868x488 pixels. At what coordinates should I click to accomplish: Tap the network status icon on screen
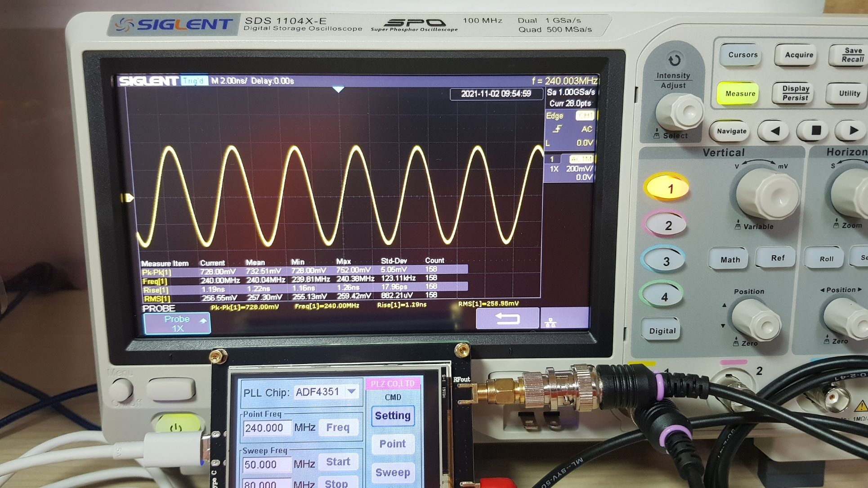pyautogui.click(x=550, y=322)
